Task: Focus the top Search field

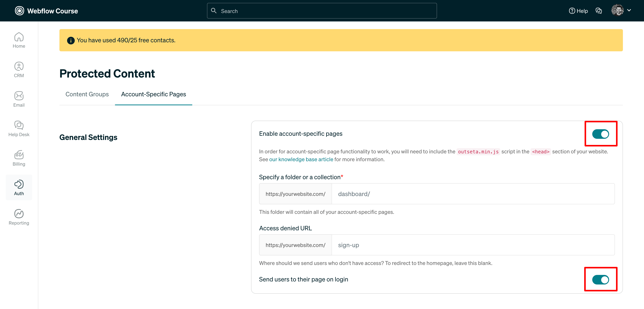Action: pyautogui.click(x=322, y=11)
